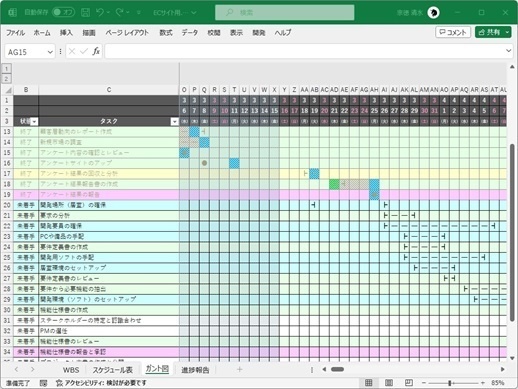The height and width of the screenshot is (389, 518).
Task: Click next sheet navigation arrow
Action: tap(32, 369)
